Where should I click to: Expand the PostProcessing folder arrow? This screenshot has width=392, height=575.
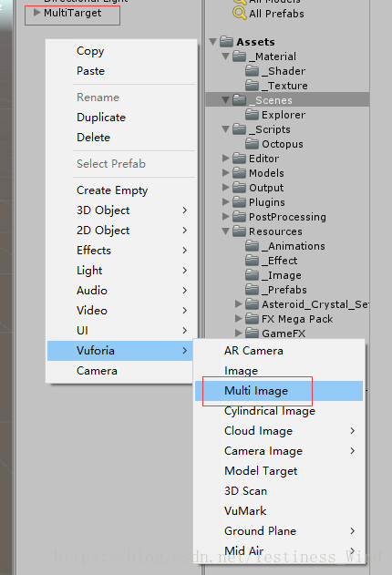225,216
